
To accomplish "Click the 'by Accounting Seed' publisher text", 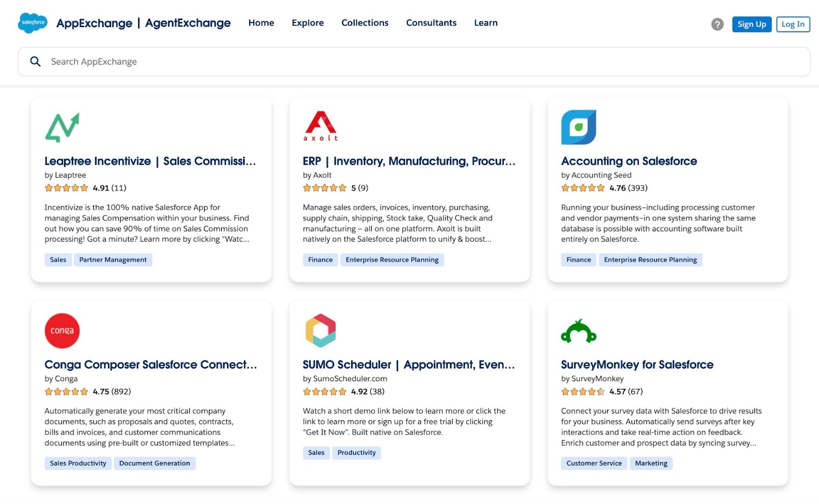I will (x=596, y=175).
